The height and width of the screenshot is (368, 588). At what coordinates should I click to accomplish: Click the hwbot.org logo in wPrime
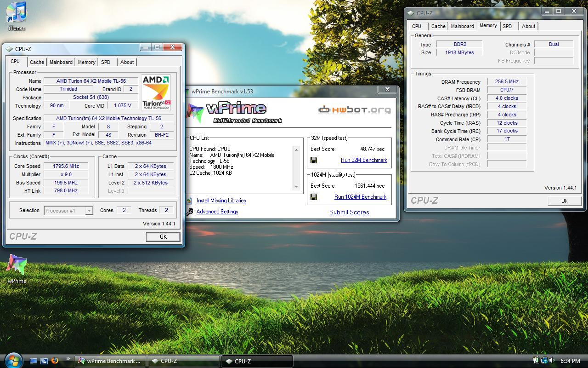(x=354, y=110)
